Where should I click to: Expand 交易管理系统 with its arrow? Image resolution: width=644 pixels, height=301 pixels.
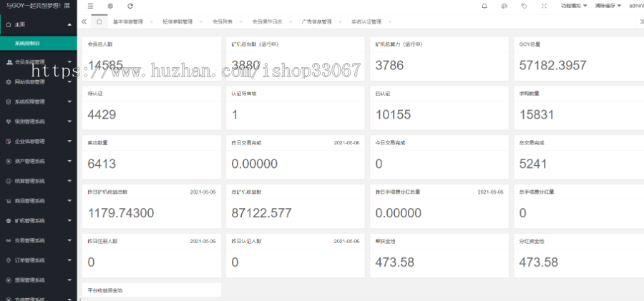[x=69, y=240]
